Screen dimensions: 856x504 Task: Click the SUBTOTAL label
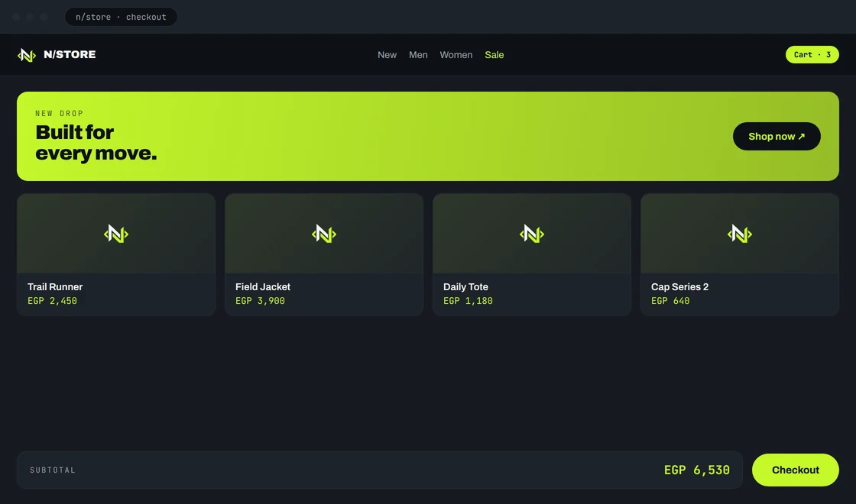(x=53, y=470)
